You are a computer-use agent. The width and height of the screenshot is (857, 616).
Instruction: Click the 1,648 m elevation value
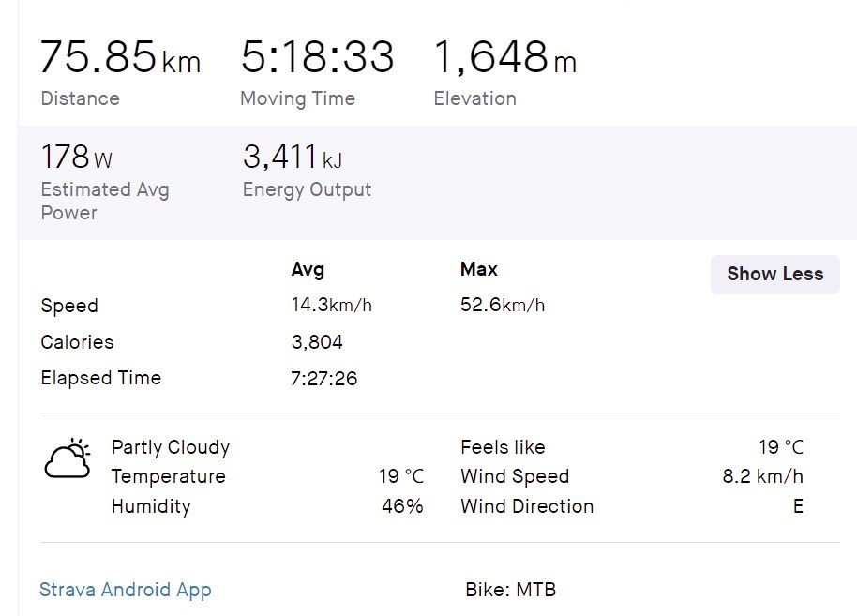pyautogui.click(x=504, y=58)
